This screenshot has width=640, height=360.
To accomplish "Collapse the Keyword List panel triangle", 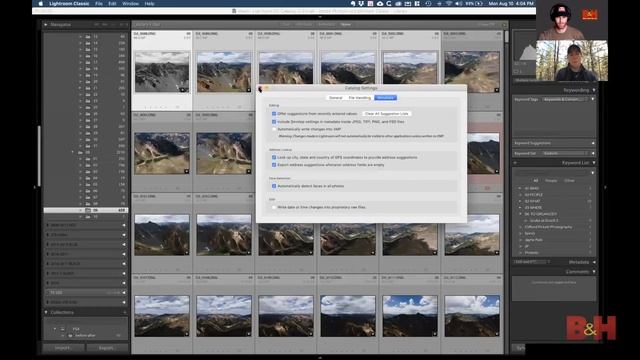I will tap(593, 163).
